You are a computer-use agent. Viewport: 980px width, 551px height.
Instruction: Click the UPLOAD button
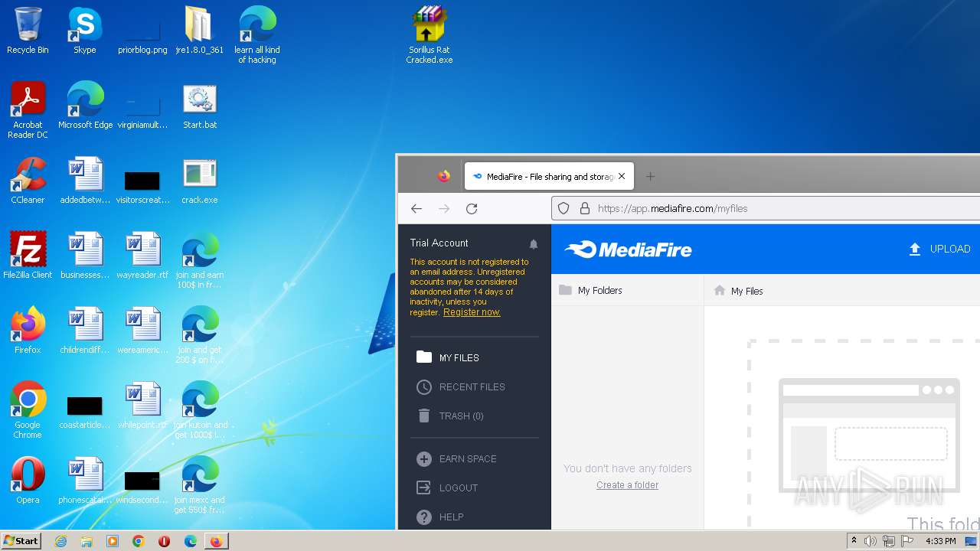point(939,249)
